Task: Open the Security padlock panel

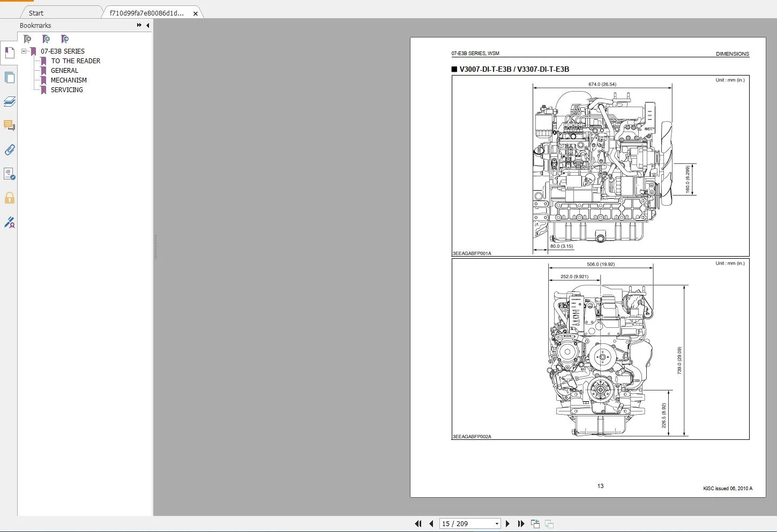Action: (x=9, y=198)
